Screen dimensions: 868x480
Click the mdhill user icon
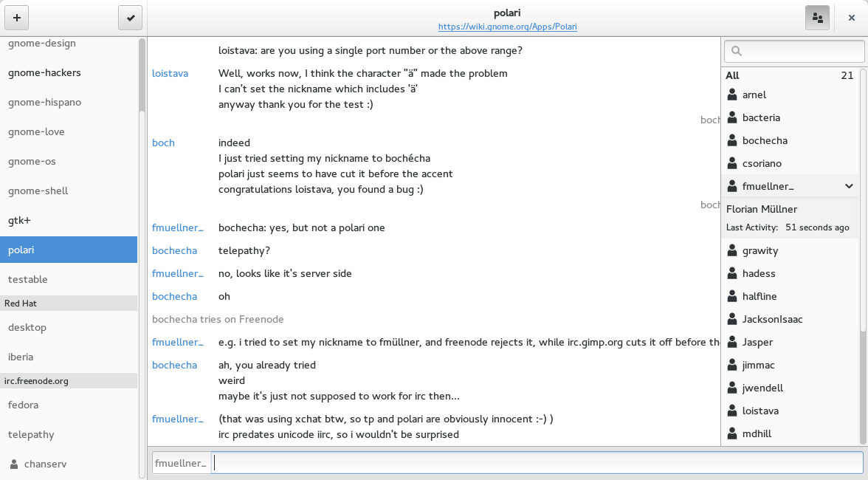pyautogui.click(x=732, y=433)
